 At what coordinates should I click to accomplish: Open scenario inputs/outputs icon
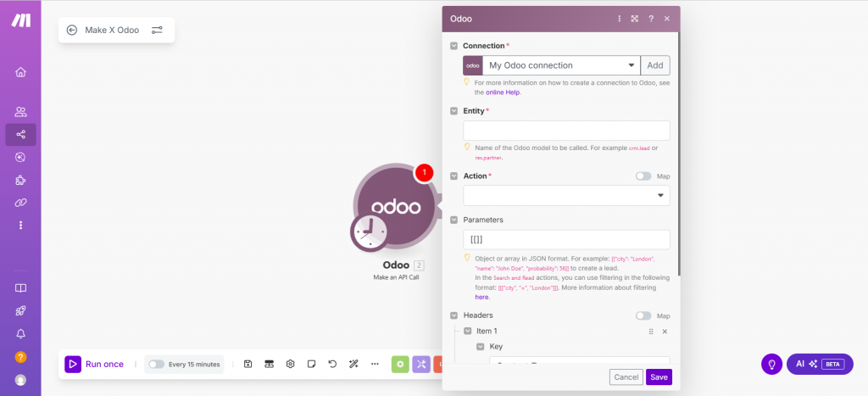pos(269,364)
